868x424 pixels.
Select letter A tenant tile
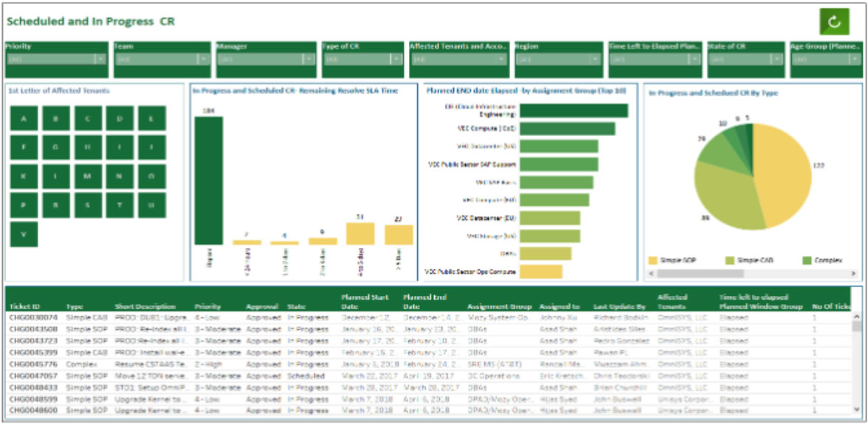(24, 118)
